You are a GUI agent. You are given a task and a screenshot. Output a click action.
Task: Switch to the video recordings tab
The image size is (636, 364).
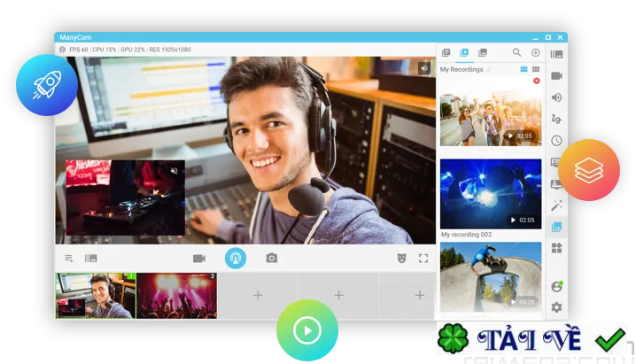pos(464,52)
